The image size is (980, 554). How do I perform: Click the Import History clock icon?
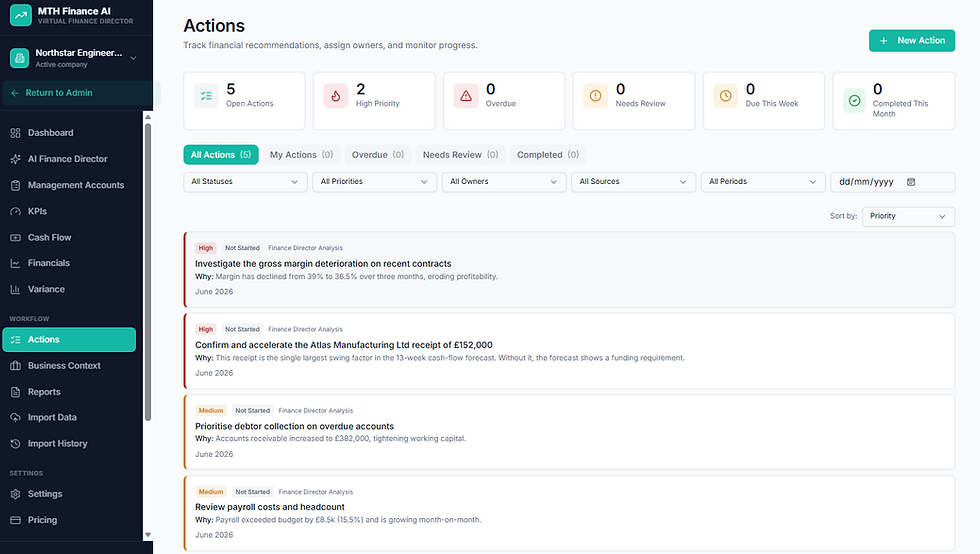point(16,444)
